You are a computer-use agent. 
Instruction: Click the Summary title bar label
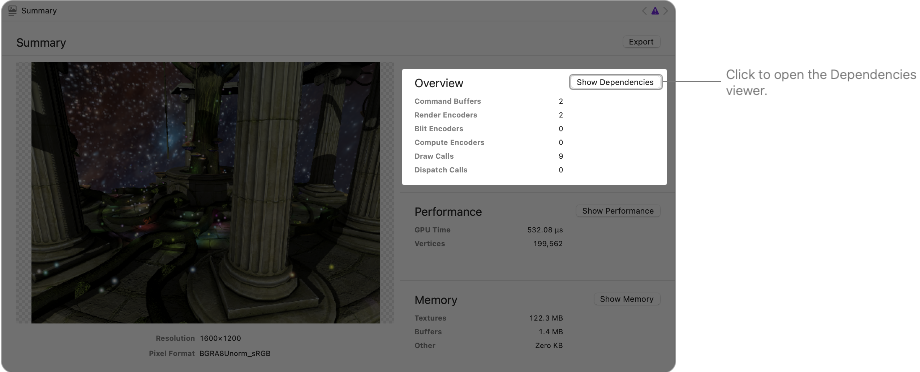click(x=39, y=11)
